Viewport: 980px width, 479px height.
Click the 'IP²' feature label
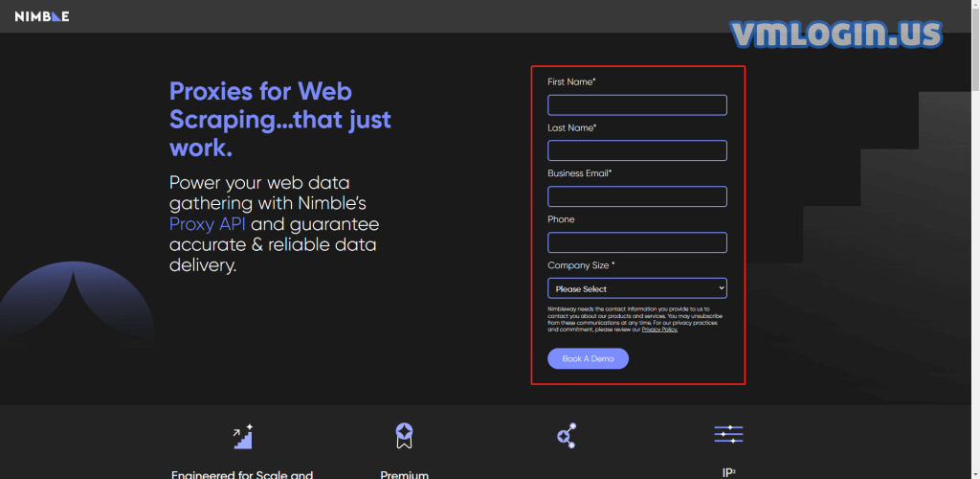click(728, 472)
